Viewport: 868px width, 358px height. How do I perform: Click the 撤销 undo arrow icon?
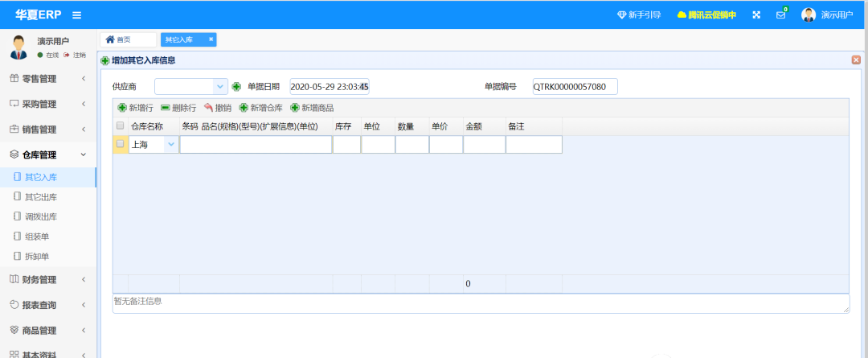(x=208, y=108)
